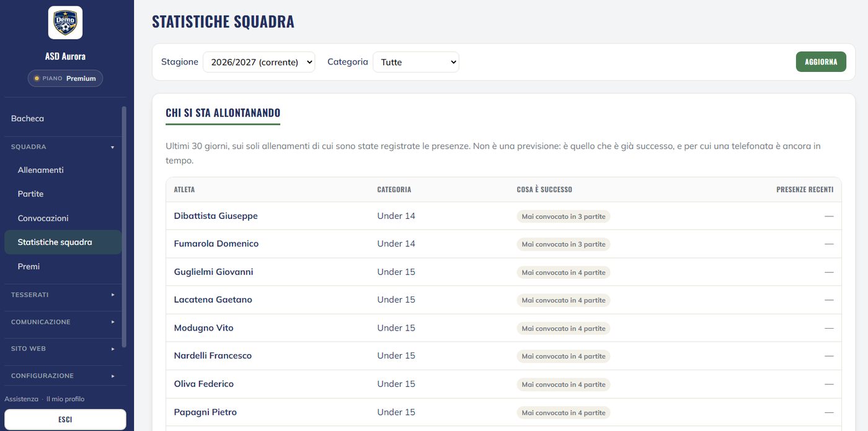This screenshot has height=431, width=868.
Task: Open the Assistenza link
Action: point(21,399)
